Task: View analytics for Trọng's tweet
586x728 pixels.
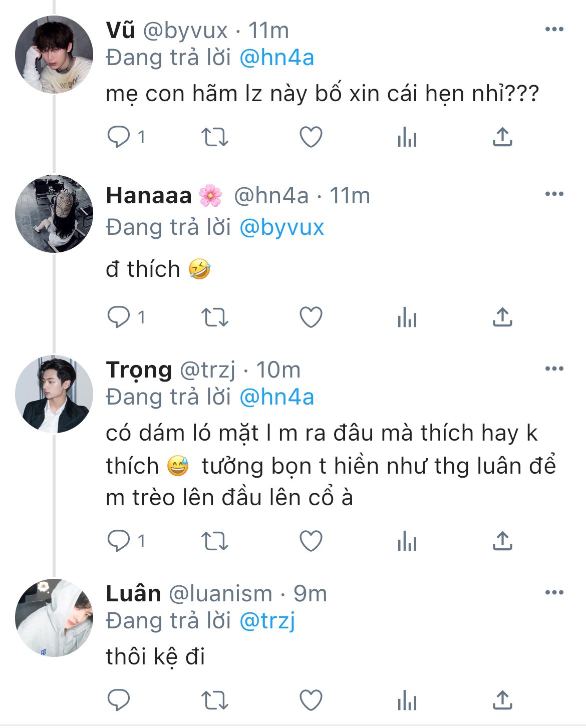Action: [407, 541]
